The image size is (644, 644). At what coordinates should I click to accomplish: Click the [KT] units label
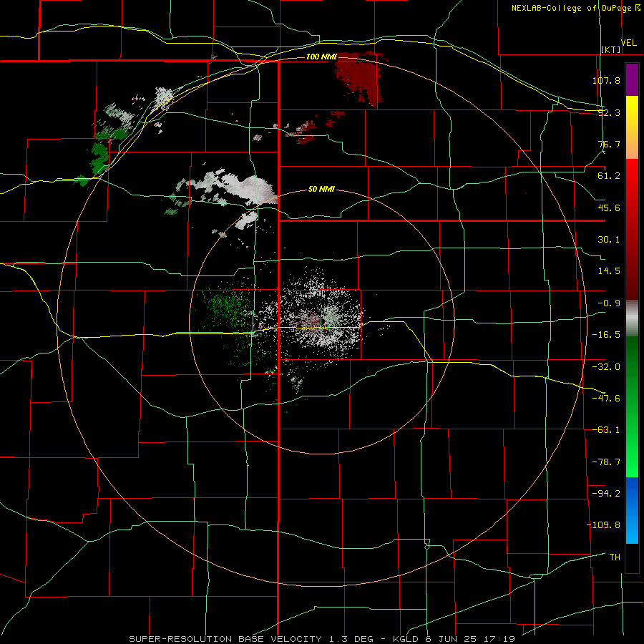coord(611,49)
